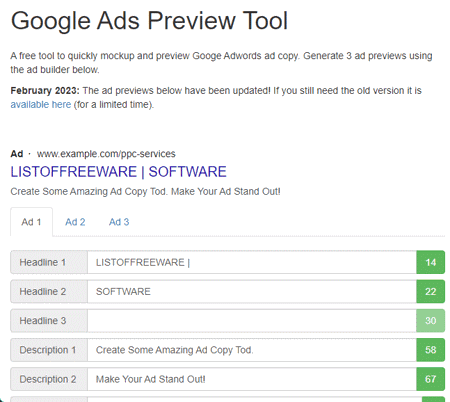Click the ad preview description text

coord(145,192)
